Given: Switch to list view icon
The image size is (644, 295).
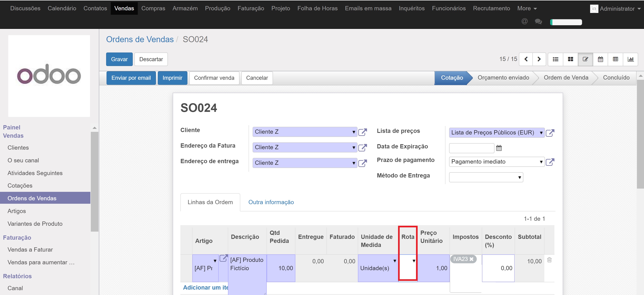Looking at the screenshot, I should [555, 59].
